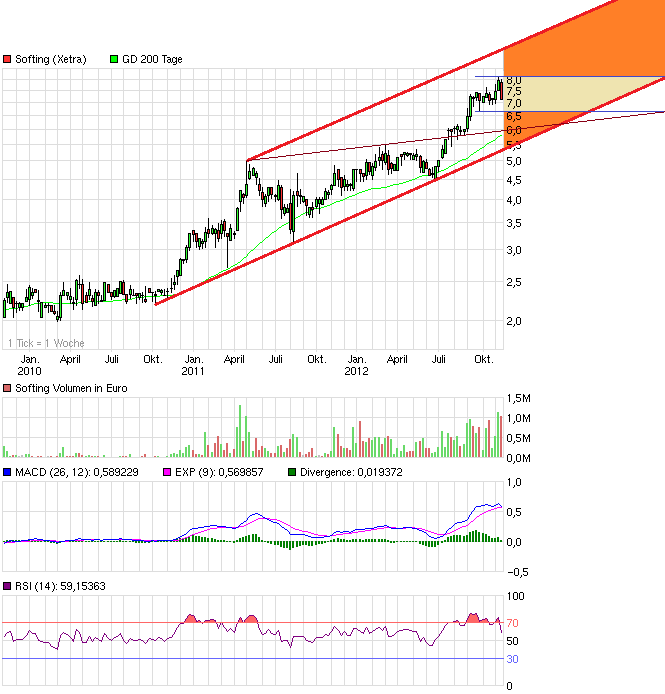Click price axis value 2,0

click(514, 321)
